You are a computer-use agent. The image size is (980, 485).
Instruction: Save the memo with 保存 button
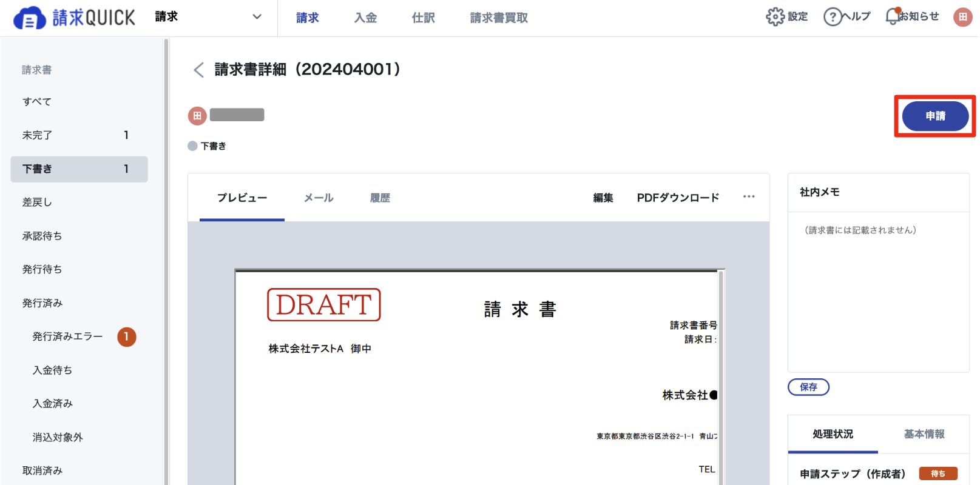pyautogui.click(x=808, y=387)
